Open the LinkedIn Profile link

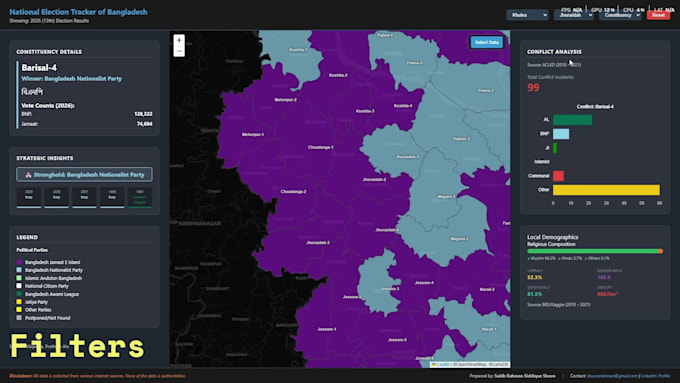point(656,376)
